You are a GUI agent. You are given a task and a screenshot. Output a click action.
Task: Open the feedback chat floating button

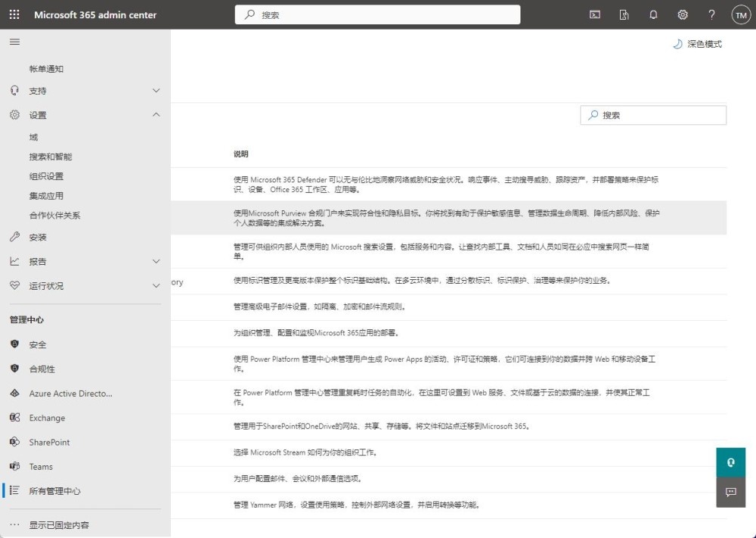(731, 493)
